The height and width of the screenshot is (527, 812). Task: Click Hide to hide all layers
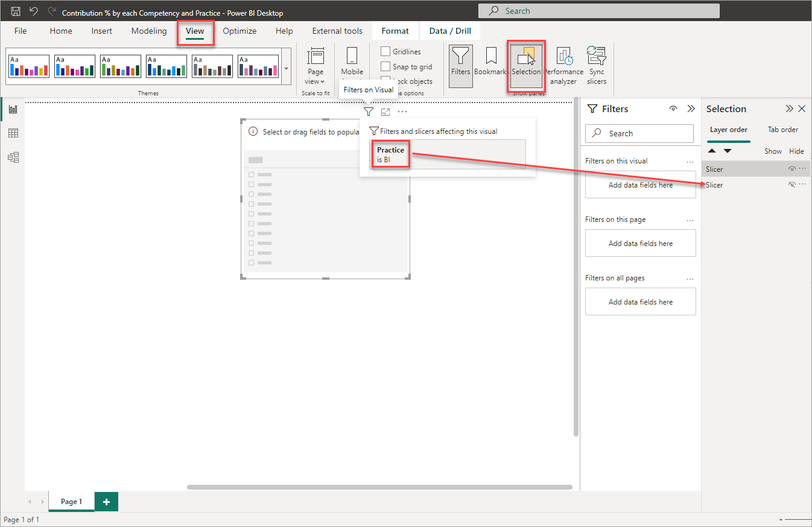pos(796,151)
